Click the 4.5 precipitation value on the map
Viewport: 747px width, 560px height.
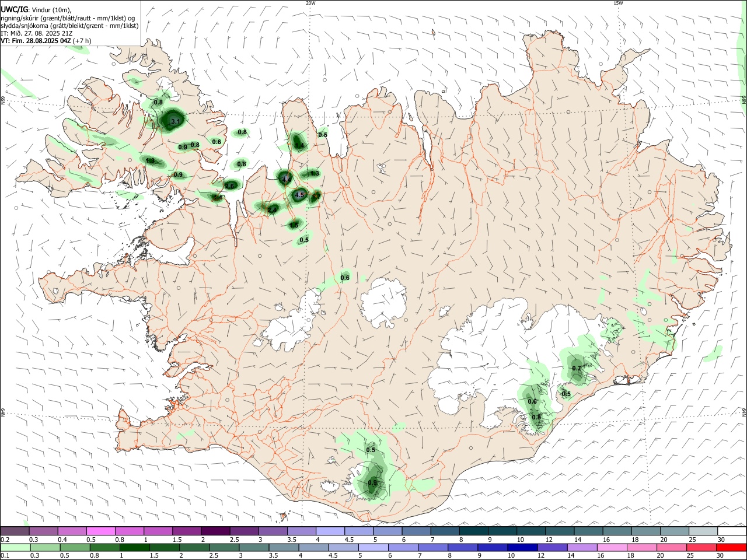point(299,195)
